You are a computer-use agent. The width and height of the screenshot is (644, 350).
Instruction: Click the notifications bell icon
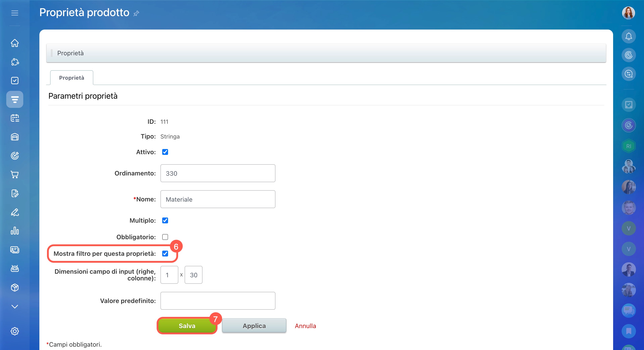tap(628, 36)
